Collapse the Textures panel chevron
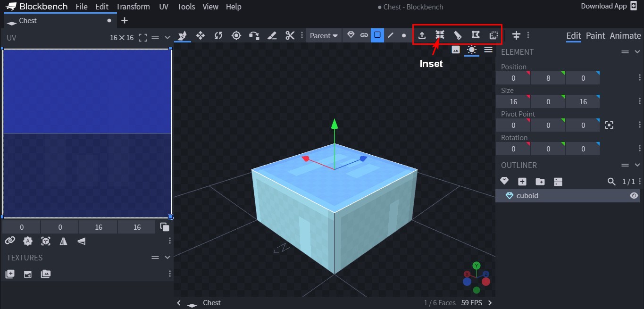The height and width of the screenshot is (309, 644). click(167, 258)
